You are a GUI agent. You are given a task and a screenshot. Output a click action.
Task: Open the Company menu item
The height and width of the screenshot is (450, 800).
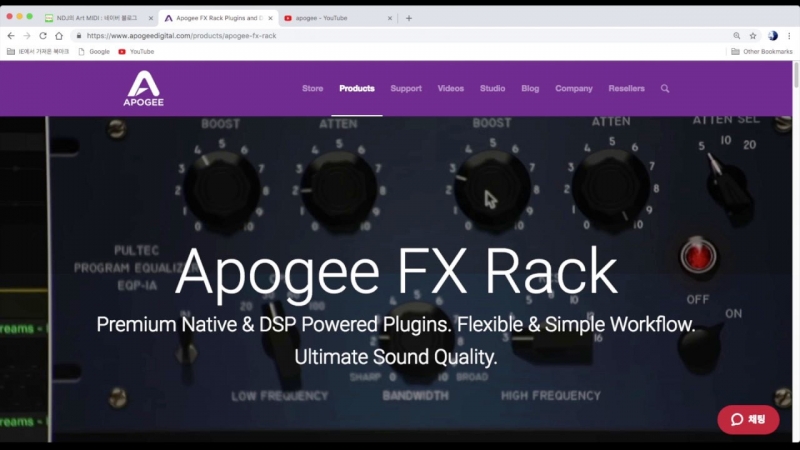[573, 88]
